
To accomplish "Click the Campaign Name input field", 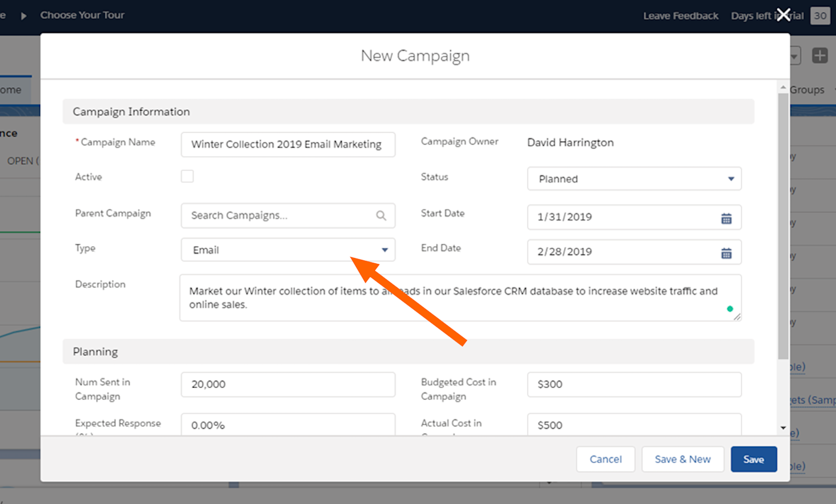I will coord(288,144).
